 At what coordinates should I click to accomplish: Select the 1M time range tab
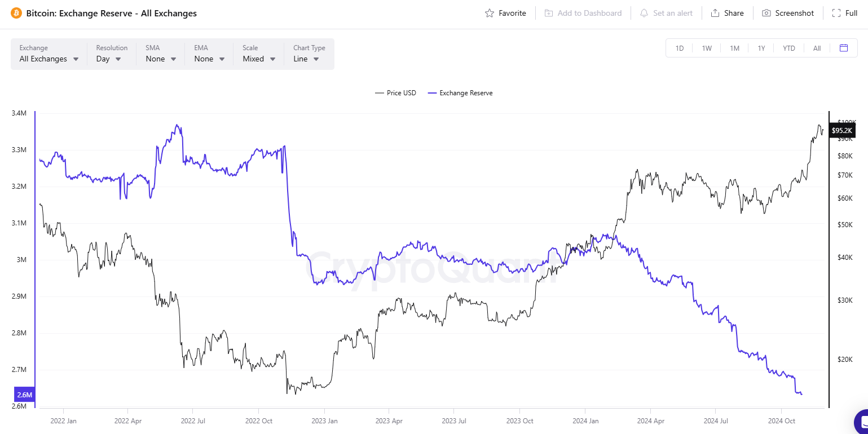(x=734, y=48)
